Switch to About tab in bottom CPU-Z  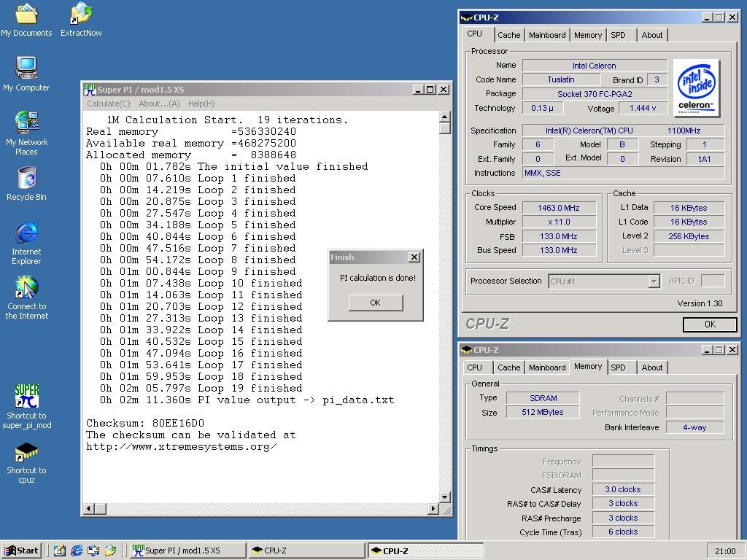click(x=651, y=367)
